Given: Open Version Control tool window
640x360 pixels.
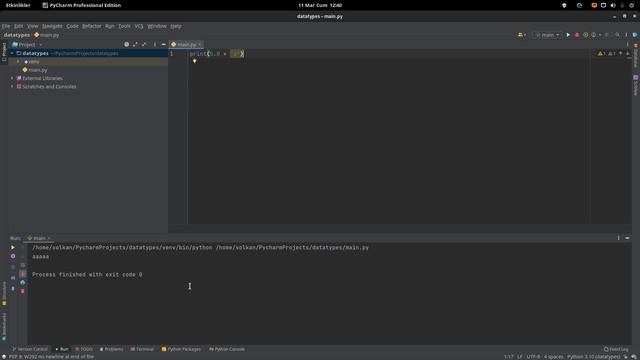Looking at the screenshot, I should [30, 349].
